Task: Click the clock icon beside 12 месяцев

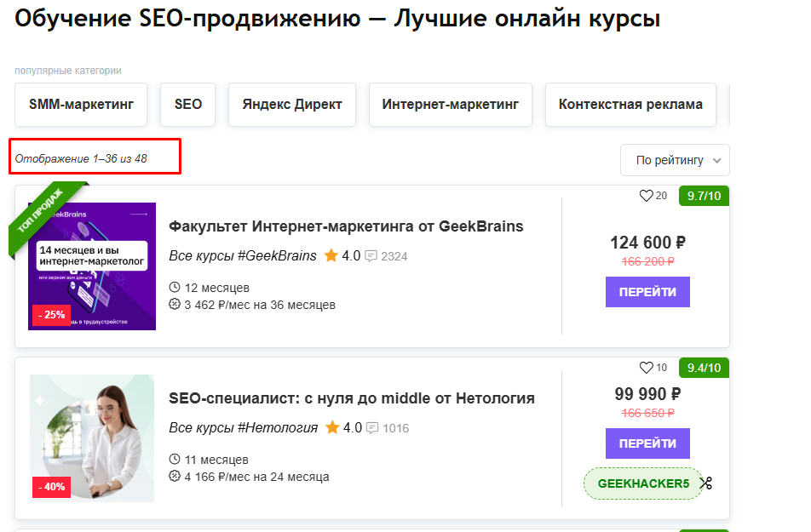Action: [175, 287]
